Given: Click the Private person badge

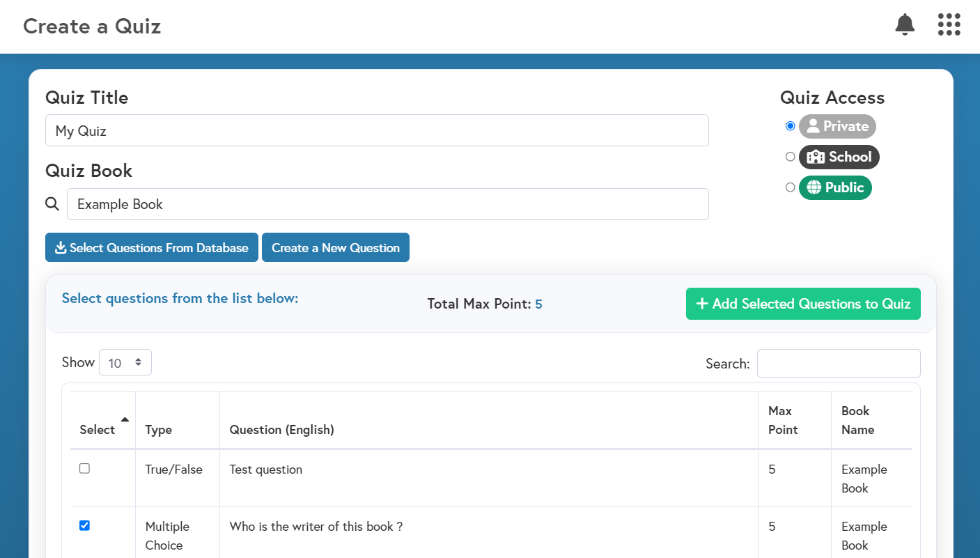Looking at the screenshot, I should pyautogui.click(x=837, y=126).
